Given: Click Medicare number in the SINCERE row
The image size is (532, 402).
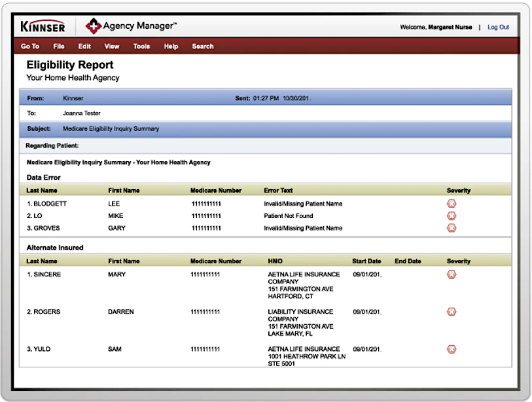Looking at the screenshot, I should 205,274.
